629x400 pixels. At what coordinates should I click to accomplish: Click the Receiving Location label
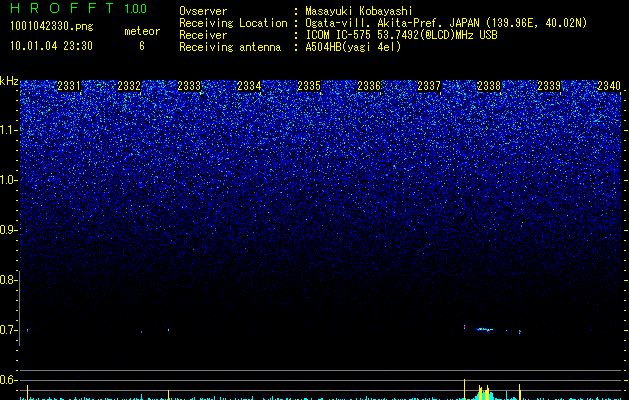point(233,23)
